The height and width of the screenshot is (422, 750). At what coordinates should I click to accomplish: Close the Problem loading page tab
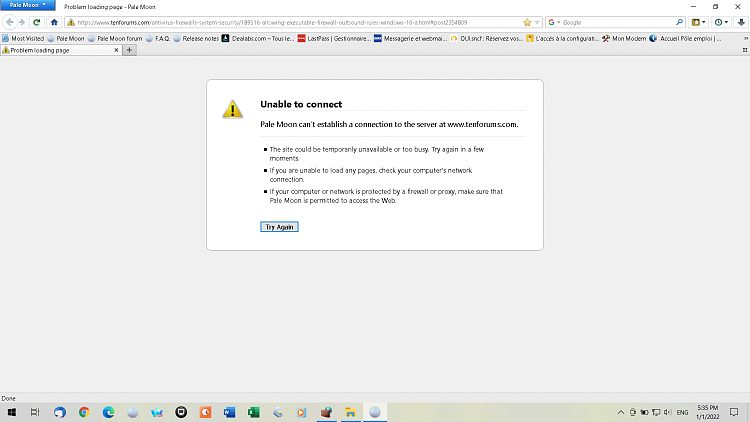pyautogui.click(x=116, y=50)
